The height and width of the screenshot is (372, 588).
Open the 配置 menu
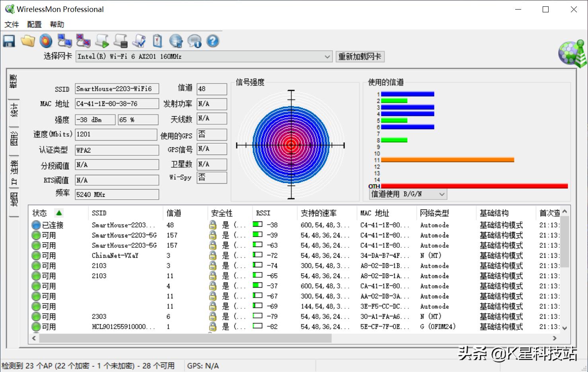(x=33, y=24)
